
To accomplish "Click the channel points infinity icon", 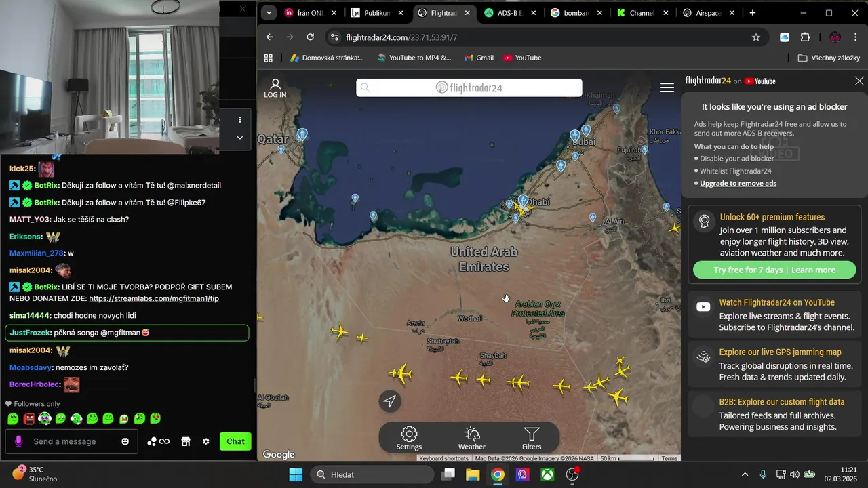I will [158, 441].
